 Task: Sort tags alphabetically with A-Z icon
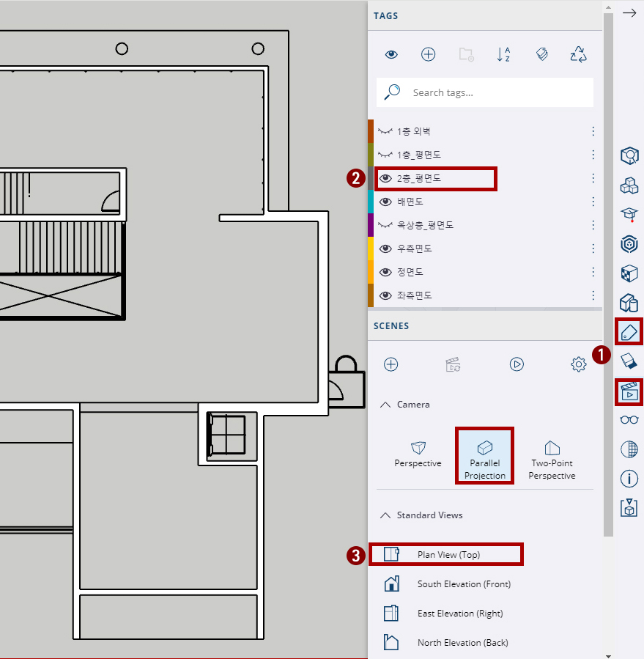[503, 54]
